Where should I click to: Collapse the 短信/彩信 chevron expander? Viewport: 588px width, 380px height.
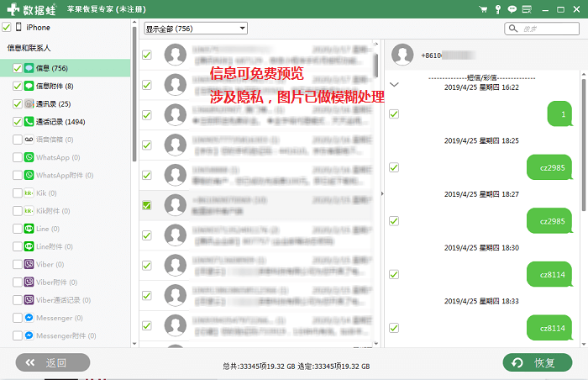click(x=394, y=84)
